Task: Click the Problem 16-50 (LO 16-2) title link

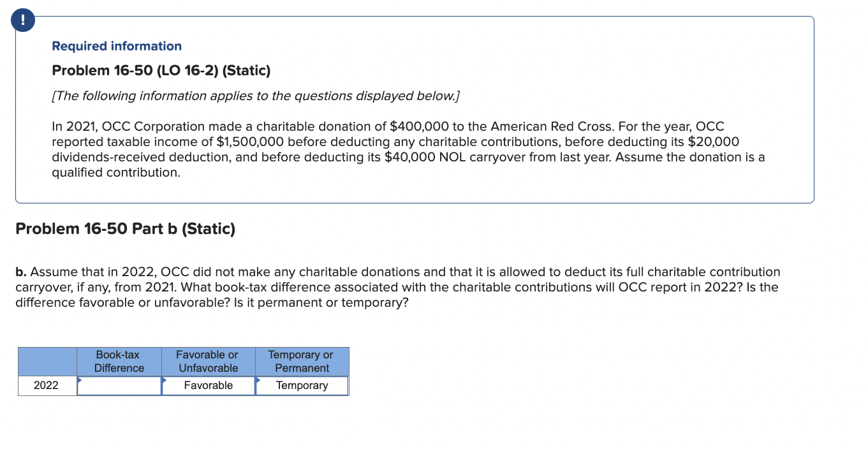Action: 161,71
